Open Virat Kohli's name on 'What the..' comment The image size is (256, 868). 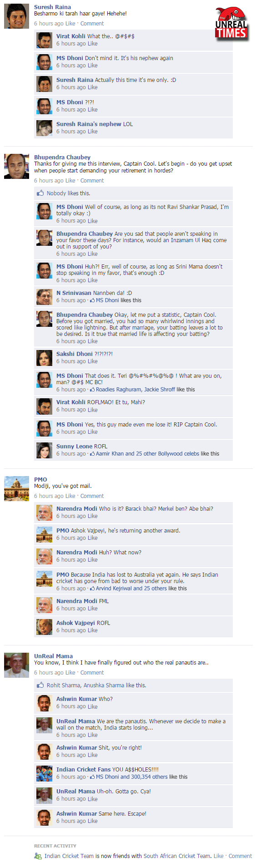tap(71, 36)
